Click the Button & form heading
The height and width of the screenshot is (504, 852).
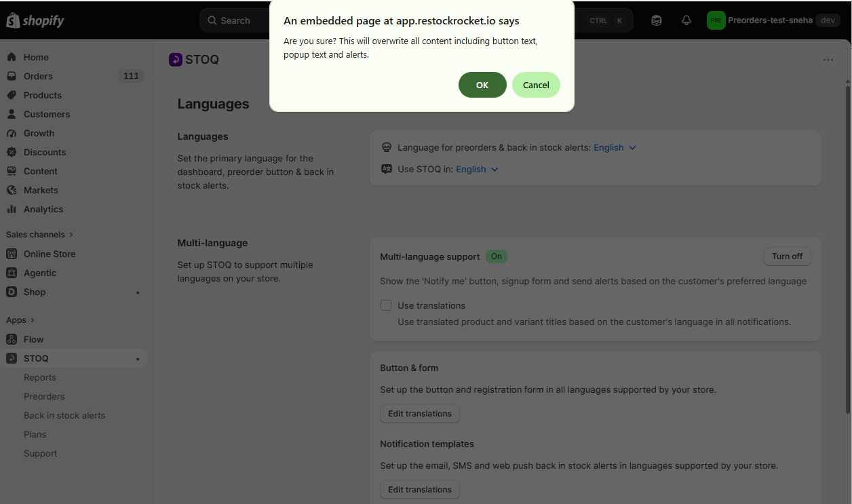pyautogui.click(x=409, y=368)
